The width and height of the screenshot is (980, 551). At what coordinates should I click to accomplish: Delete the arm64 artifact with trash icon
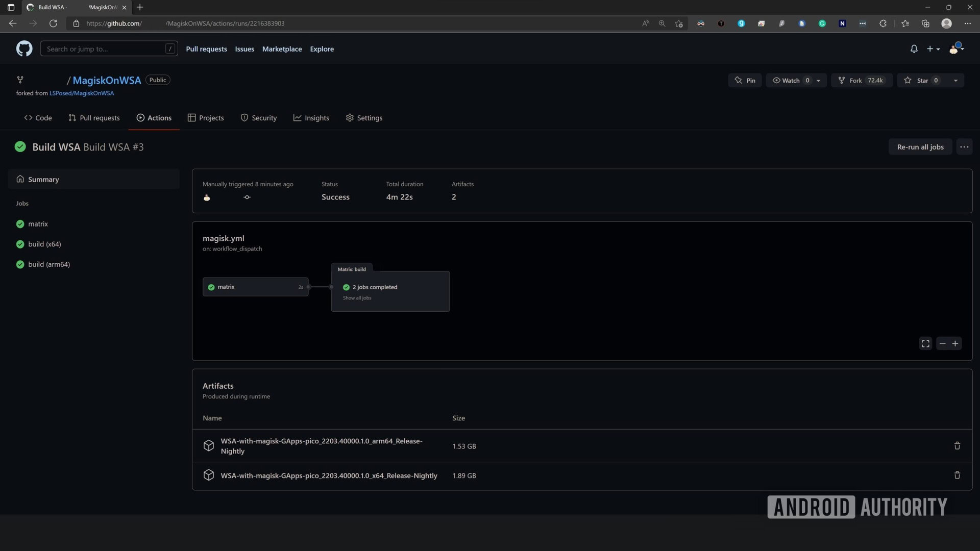click(957, 446)
